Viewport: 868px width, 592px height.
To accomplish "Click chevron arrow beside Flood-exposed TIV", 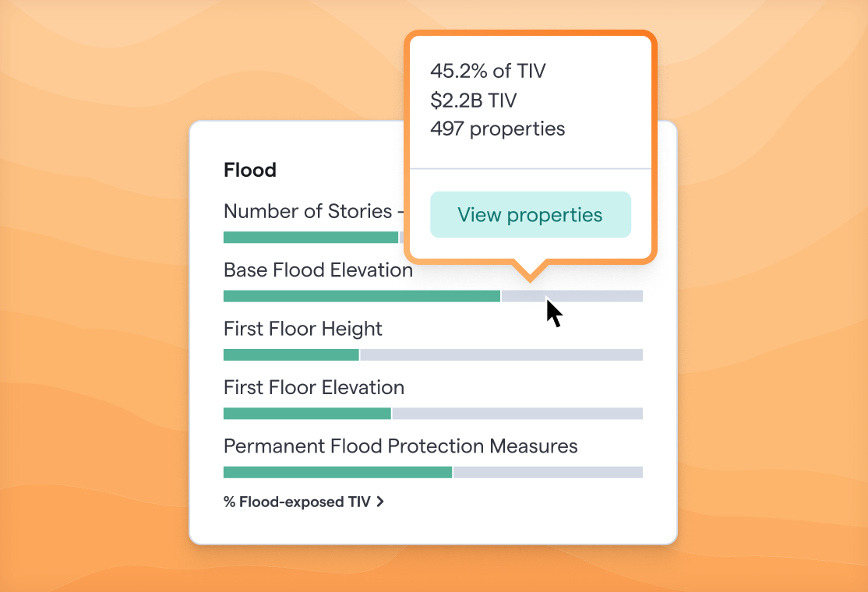I will [380, 502].
